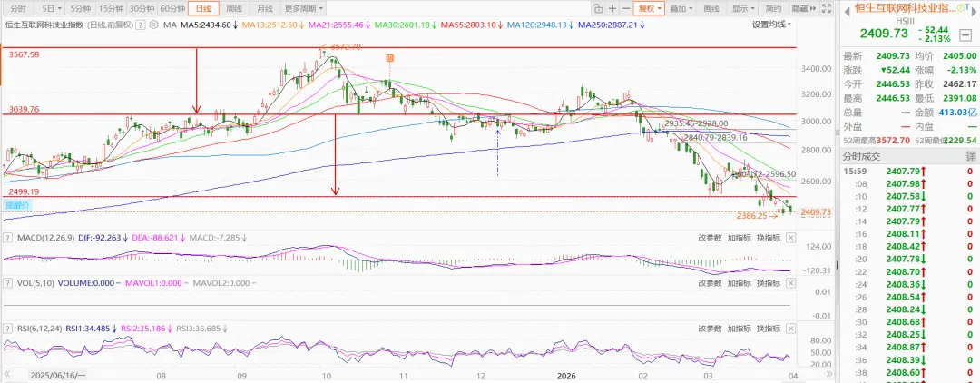This screenshot has height=383, width=980.
Task: Click 改参数 in the MACD panel
Action: 710,238
